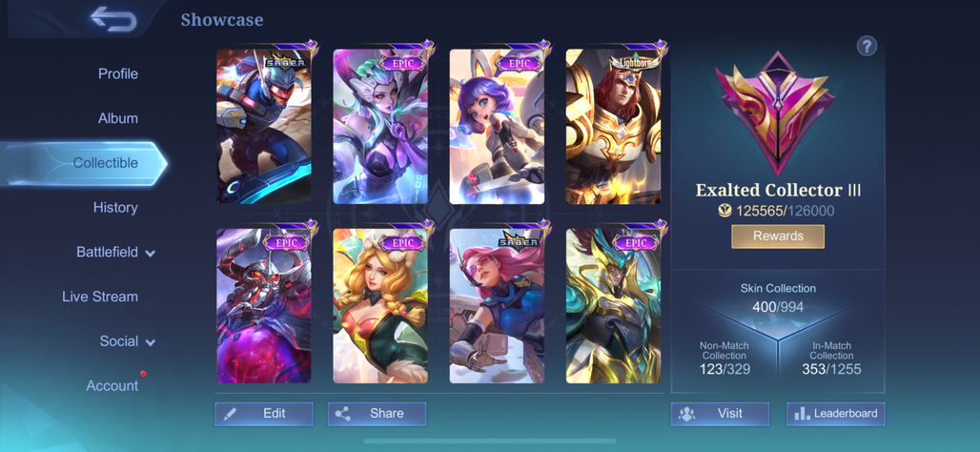Open the question mark help icon
Viewport: 980px width, 452px height.
pos(867,46)
